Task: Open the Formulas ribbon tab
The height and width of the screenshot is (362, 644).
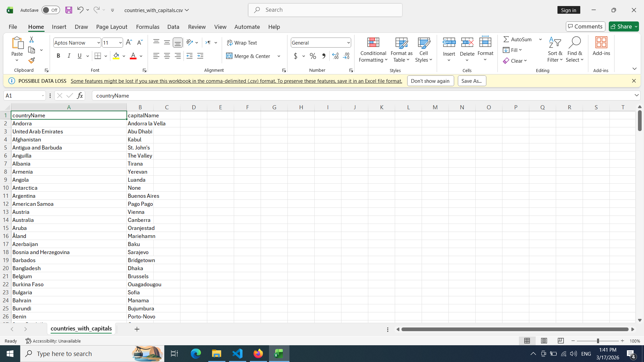Action: tap(148, 27)
